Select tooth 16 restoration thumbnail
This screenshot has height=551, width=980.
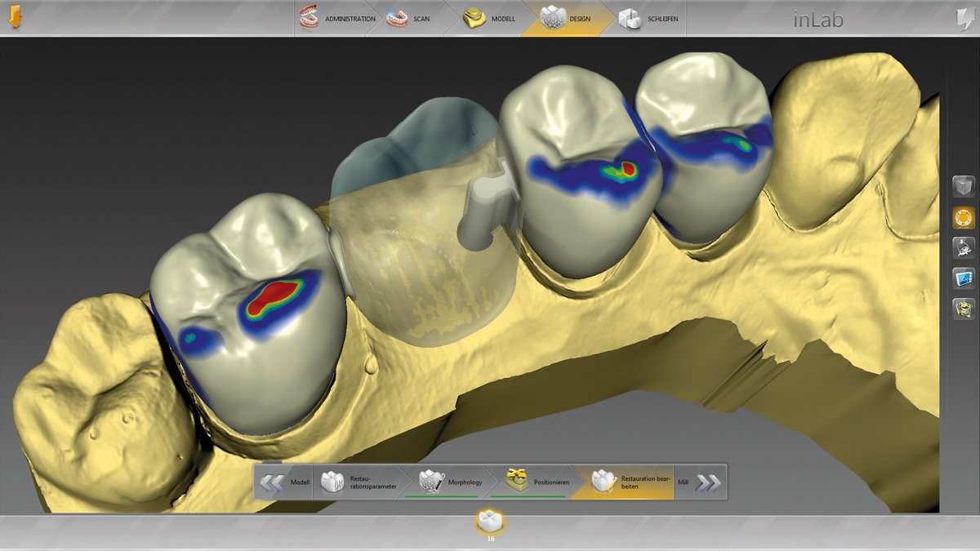click(x=490, y=521)
